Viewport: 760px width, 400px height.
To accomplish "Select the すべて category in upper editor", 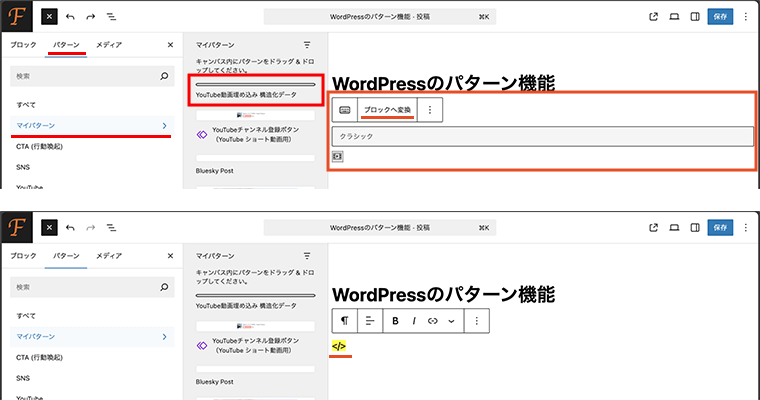I will tap(26, 104).
